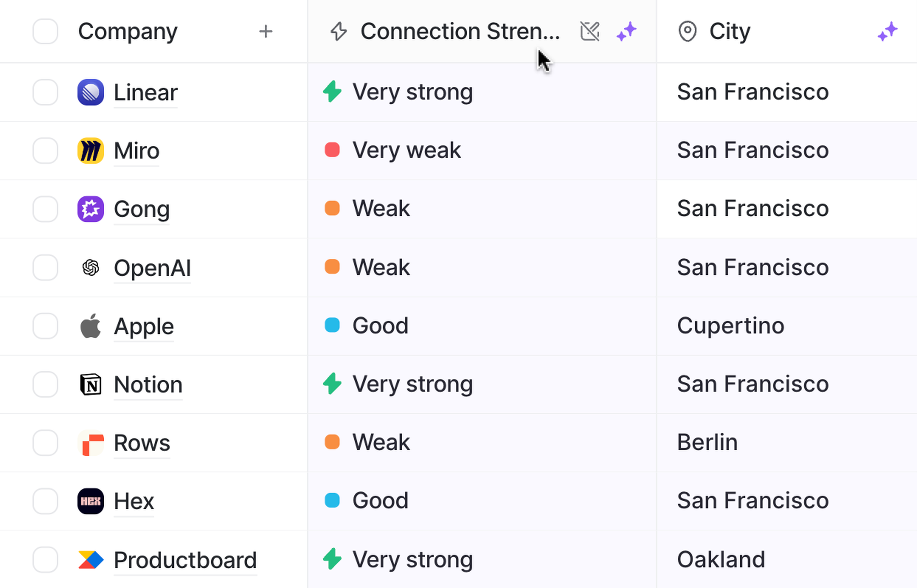Select the Berlin city cell
Viewport: 917px width, 588px height.
707,442
